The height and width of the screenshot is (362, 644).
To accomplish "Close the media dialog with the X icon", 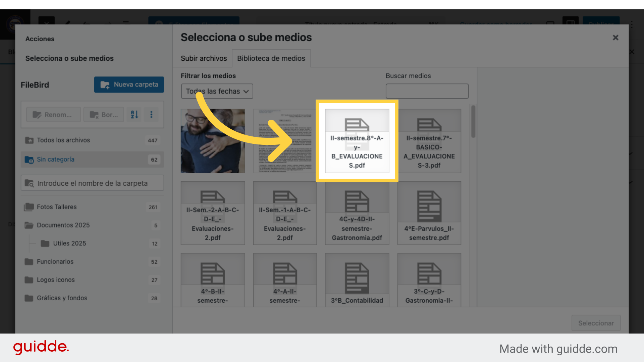I will (615, 38).
